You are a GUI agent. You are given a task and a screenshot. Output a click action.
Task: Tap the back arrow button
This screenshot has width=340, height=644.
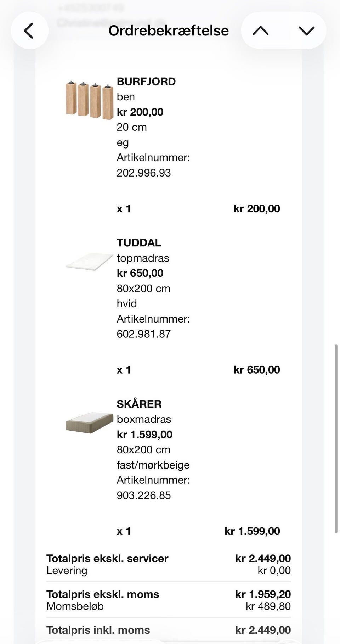click(x=29, y=31)
